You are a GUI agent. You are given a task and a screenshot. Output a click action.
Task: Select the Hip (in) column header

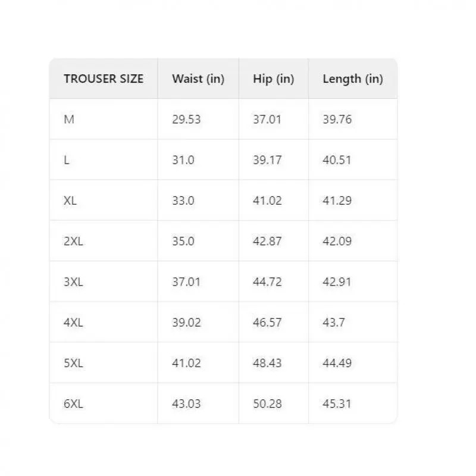pyautogui.click(x=273, y=79)
